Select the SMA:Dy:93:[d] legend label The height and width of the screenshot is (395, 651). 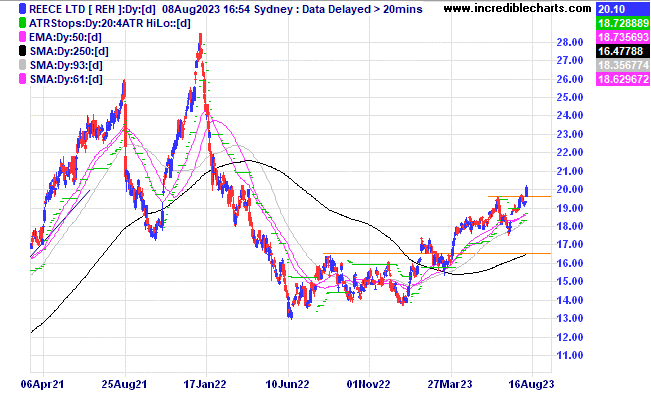click(66, 65)
